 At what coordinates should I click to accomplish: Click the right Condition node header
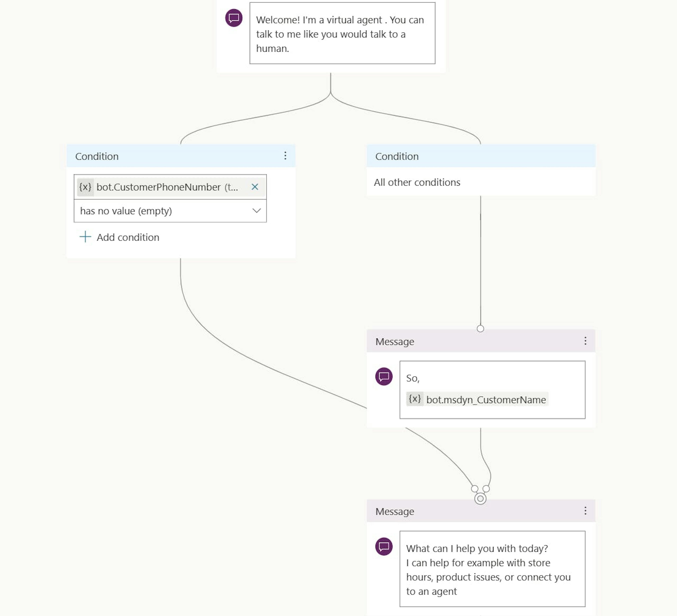coord(481,156)
